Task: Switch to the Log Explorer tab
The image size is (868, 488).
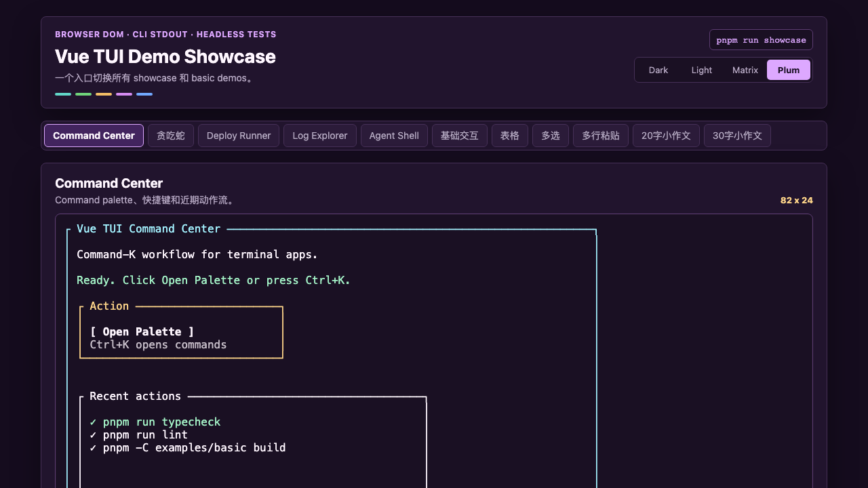Action: 320,136
